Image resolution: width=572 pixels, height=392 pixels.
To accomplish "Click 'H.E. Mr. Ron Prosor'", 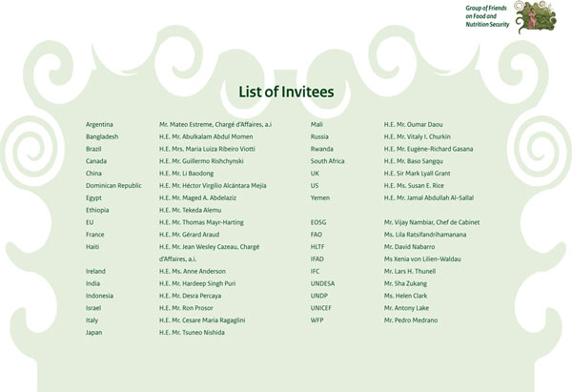I will (186, 308).
